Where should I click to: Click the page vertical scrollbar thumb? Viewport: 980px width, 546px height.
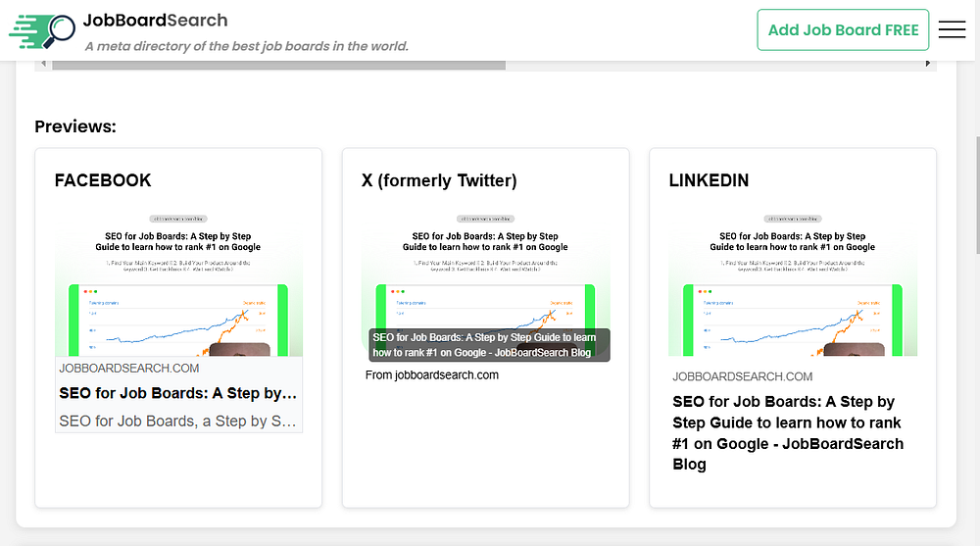pos(977,196)
